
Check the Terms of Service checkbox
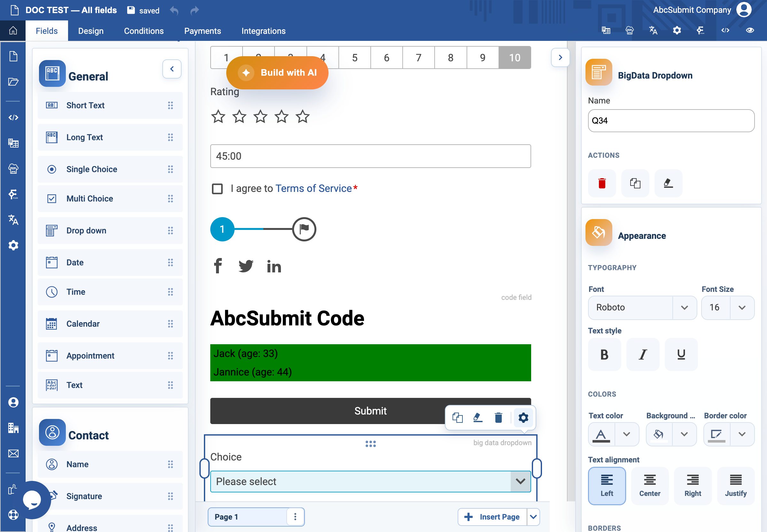point(217,189)
